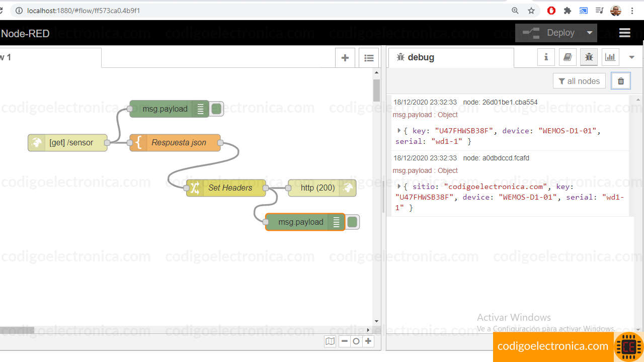View site information icon in address bar
644x362 pixels.
pyautogui.click(x=19, y=11)
